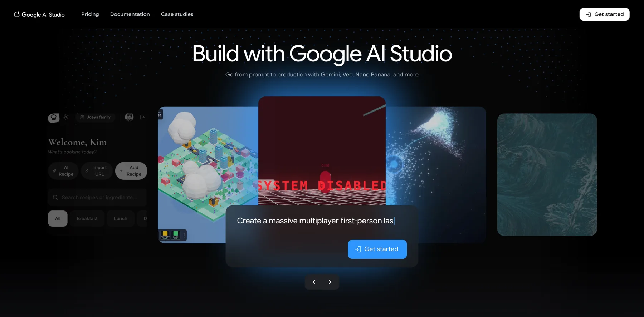Screen dimensions: 644x317
Task: Open the user avatar in recipe app
Action: (129, 117)
